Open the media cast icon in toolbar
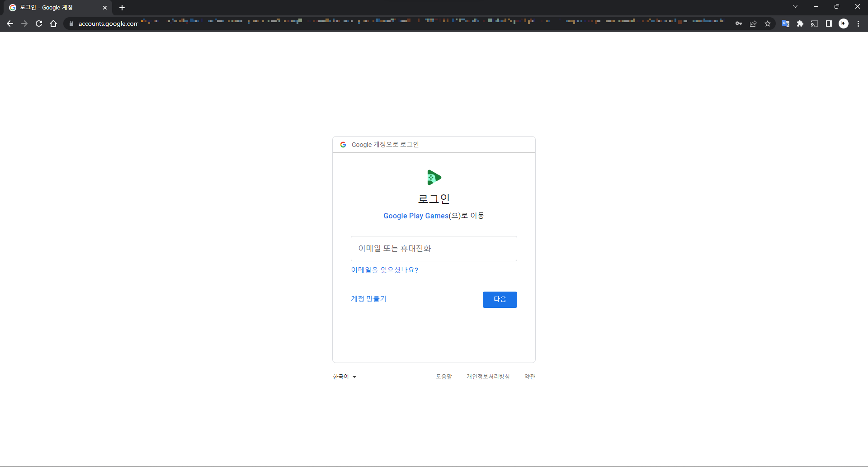Screen dimensions: 868x467 pos(815,24)
